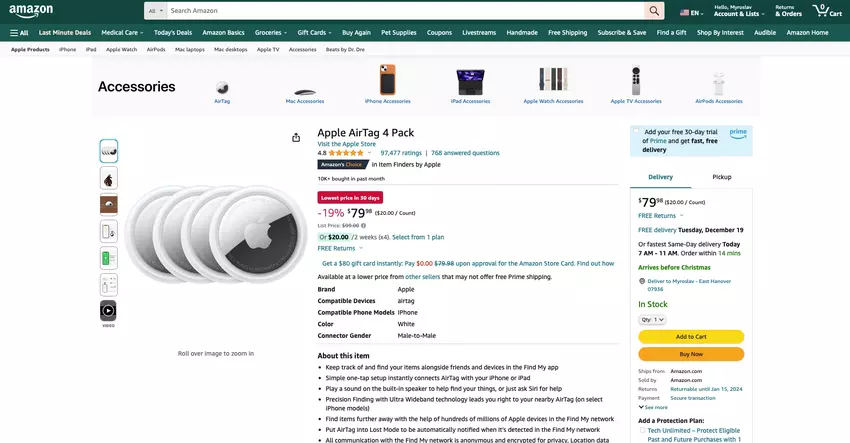The width and height of the screenshot is (850, 443).
Task: Click into the Search Amazon field
Action: (400, 11)
